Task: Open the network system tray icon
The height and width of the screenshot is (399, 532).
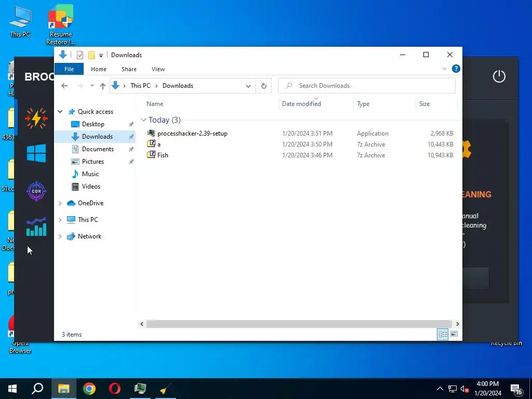Action: [453, 389]
